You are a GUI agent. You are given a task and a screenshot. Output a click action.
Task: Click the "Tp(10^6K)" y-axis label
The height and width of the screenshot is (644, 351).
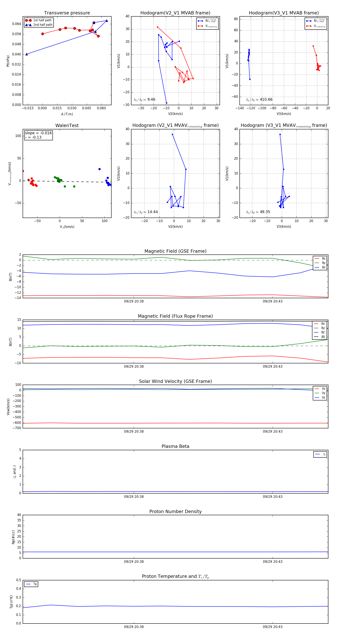pyautogui.click(x=11, y=602)
